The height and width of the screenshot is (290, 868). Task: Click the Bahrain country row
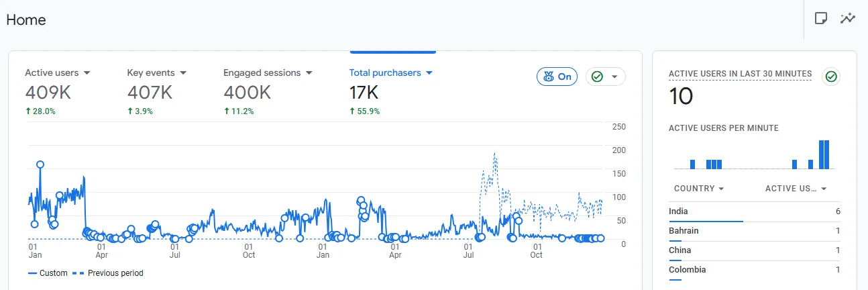755,231
